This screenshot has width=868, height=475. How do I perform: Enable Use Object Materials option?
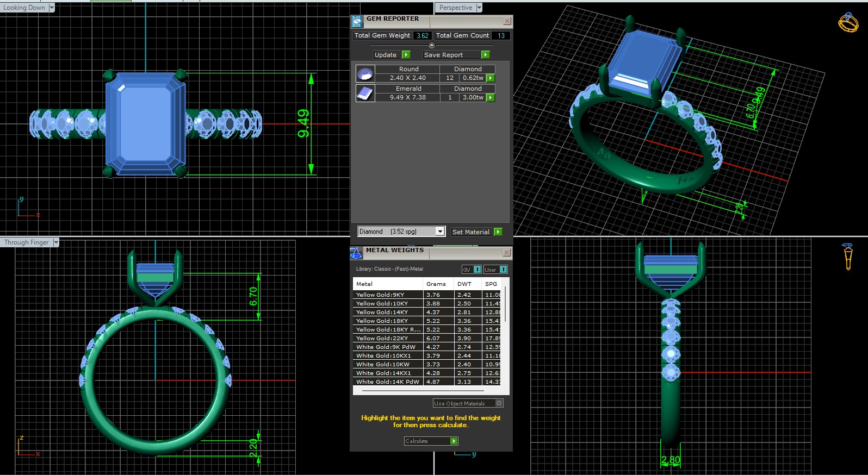point(499,403)
